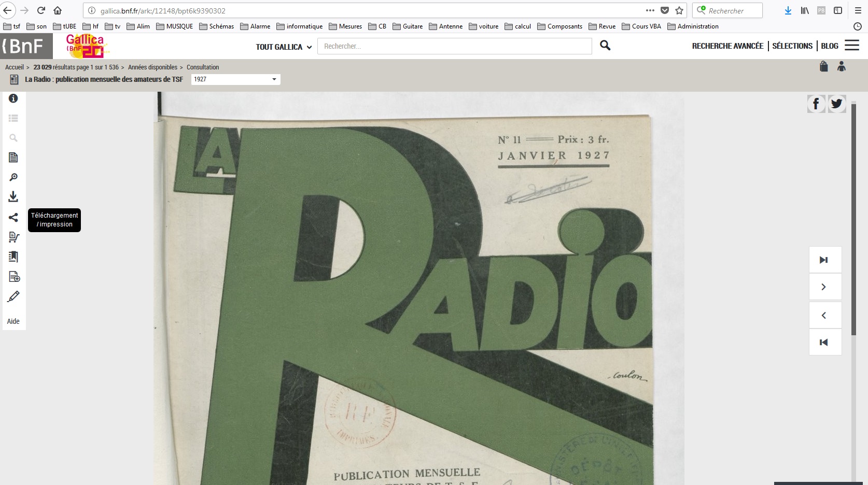Click the viewer vertical scrollbar
This screenshot has height=485, width=868.
(x=854, y=220)
